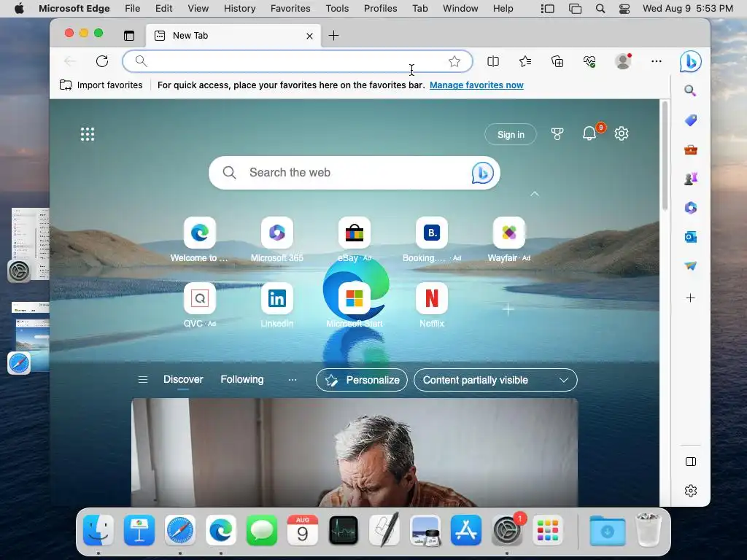Open the Favorites star-list icon
The width and height of the screenshot is (747, 560).
(525, 61)
